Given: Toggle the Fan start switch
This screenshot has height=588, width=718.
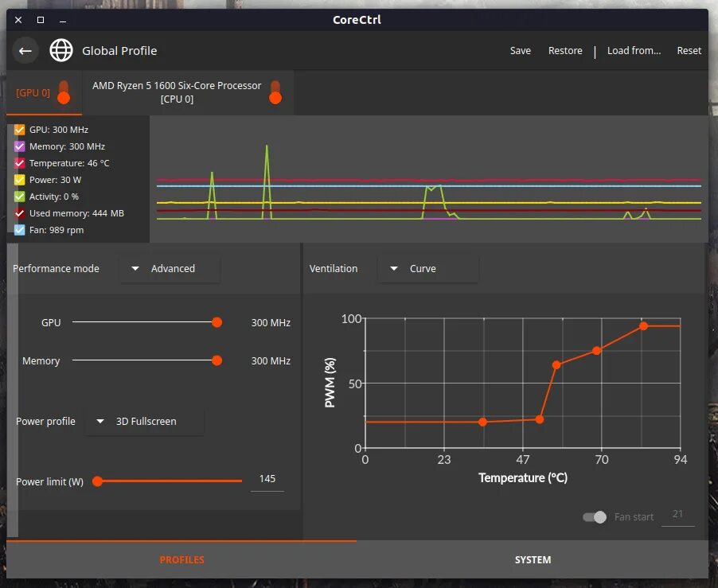Looking at the screenshot, I should (x=595, y=517).
